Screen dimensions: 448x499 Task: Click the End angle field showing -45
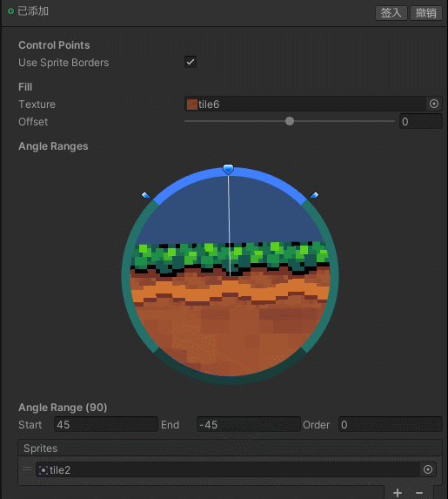248,424
